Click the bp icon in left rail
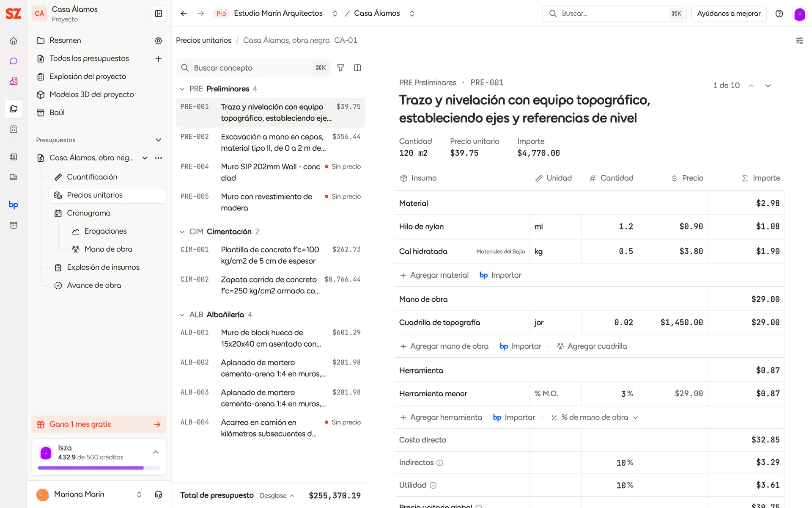Image resolution: width=812 pixels, height=508 pixels. [14, 205]
